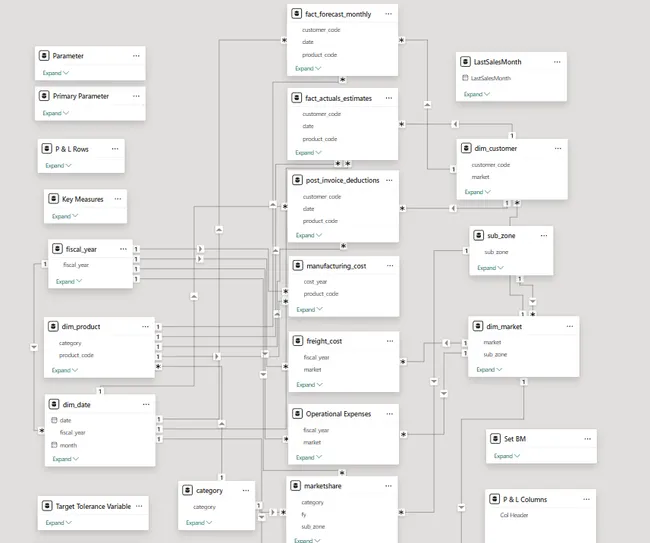Open more options for P & L Columns
The width and height of the screenshot is (650, 543).
coord(587,499)
